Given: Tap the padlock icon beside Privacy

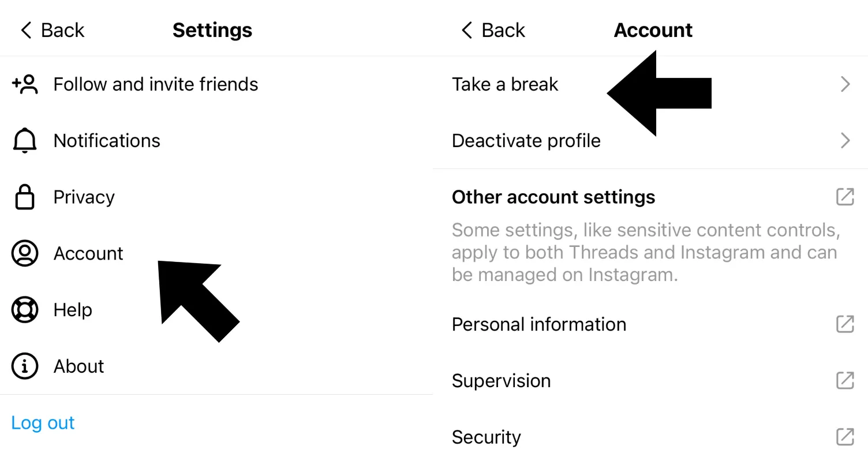Looking at the screenshot, I should tap(25, 197).
